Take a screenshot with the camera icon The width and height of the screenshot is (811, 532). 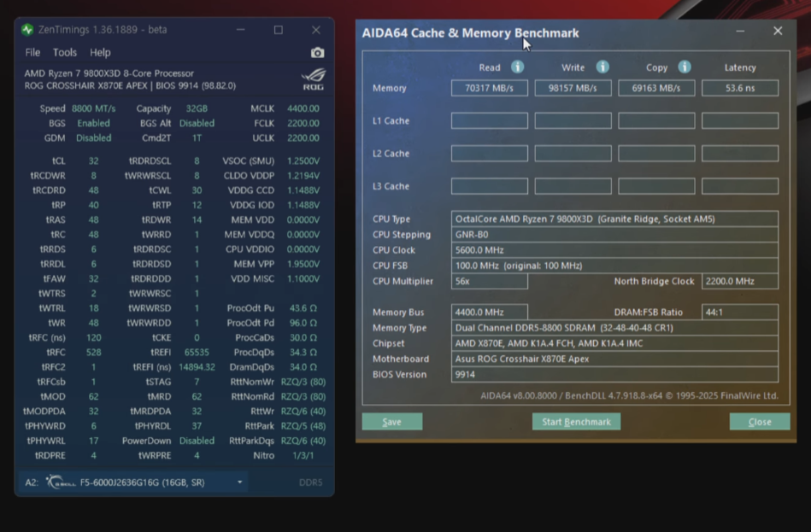coord(318,53)
